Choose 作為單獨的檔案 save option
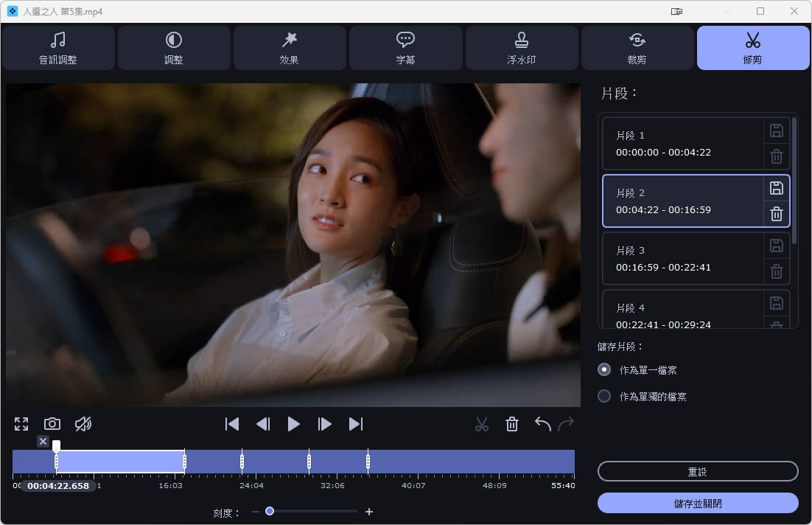The height and width of the screenshot is (525, 812). click(x=642, y=397)
